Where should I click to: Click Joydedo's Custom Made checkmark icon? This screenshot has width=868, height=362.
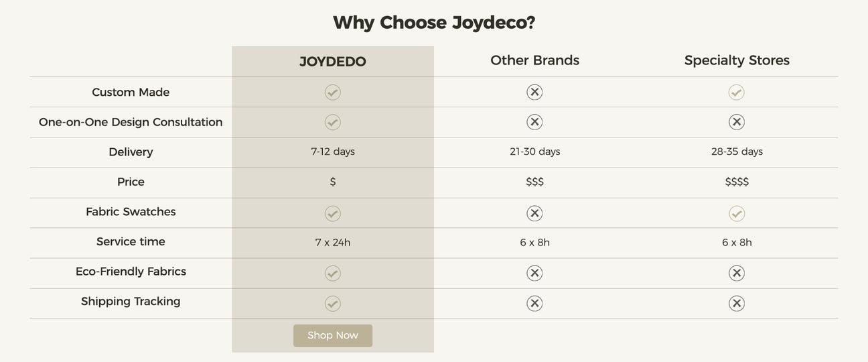pyautogui.click(x=333, y=93)
